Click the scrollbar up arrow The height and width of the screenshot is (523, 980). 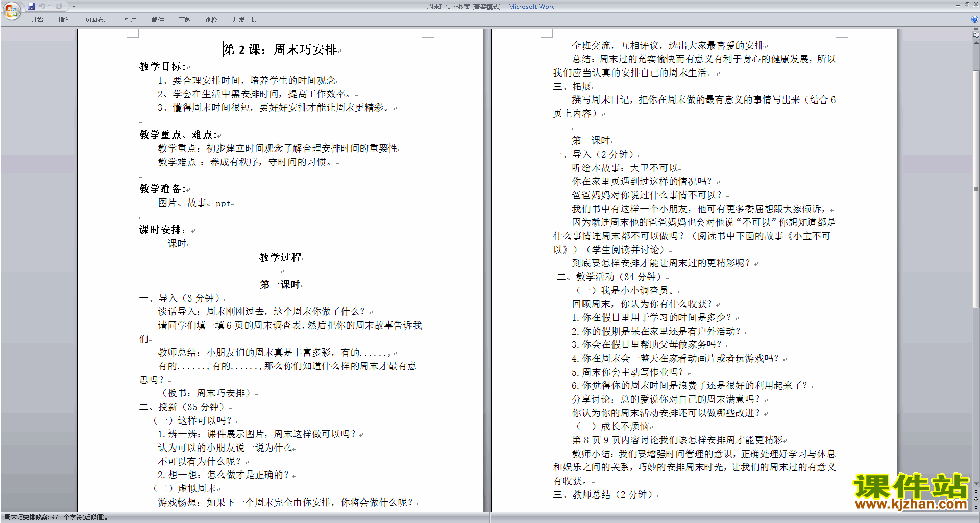click(976, 42)
